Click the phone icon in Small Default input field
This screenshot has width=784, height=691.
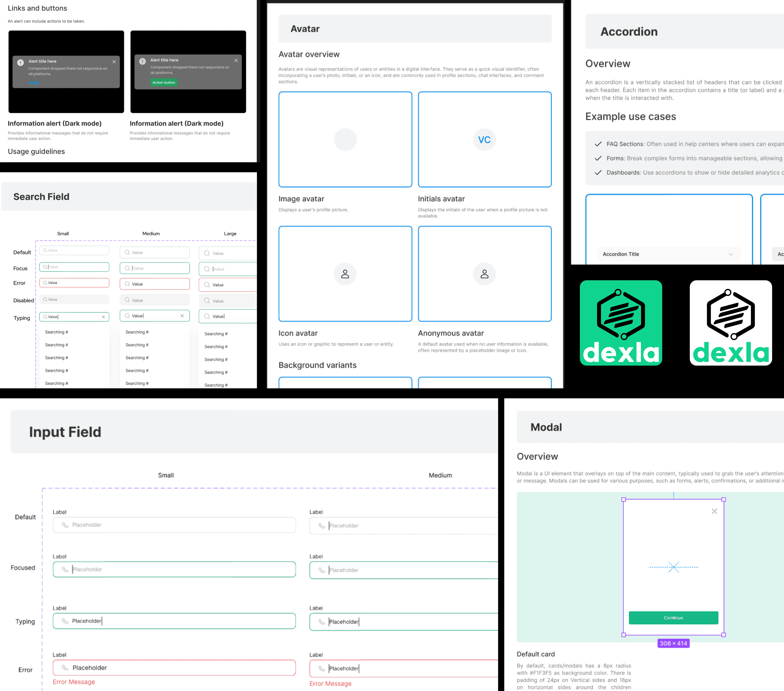point(65,525)
